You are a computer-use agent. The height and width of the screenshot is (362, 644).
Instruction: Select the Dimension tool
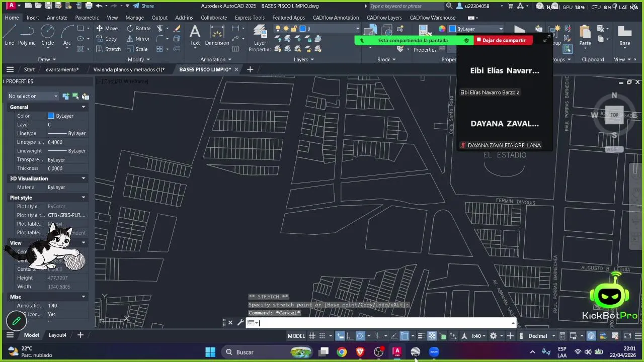(x=217, y=35)
